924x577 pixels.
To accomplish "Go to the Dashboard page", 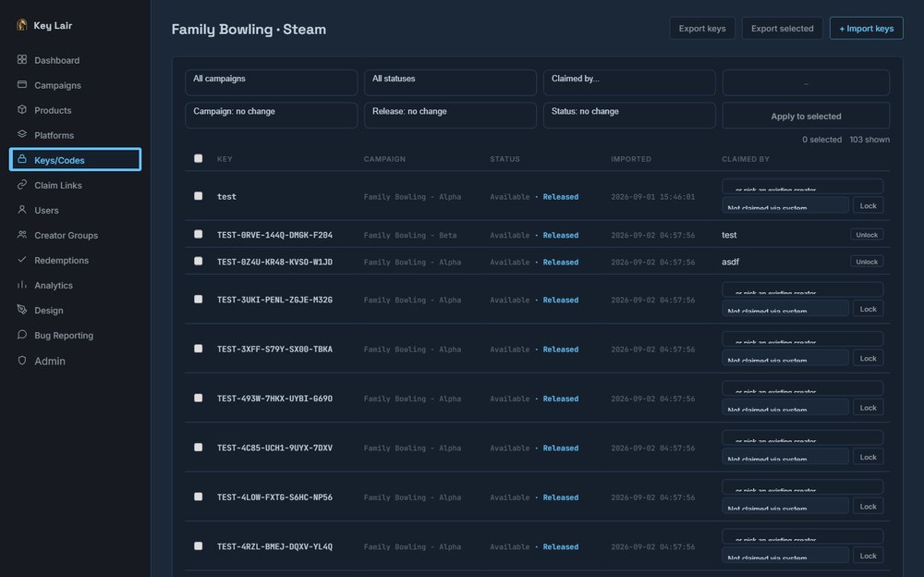I will coord(56,60).
